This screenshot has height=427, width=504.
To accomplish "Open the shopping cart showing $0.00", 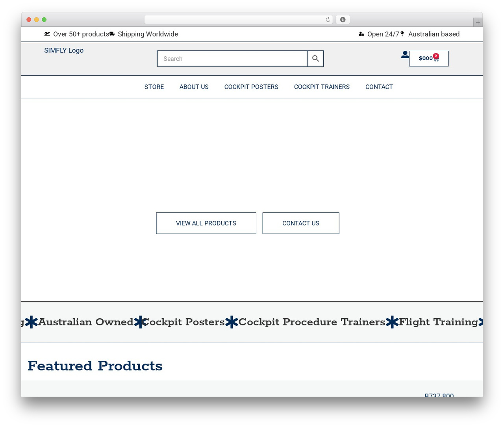I will (x=429, y=59).
